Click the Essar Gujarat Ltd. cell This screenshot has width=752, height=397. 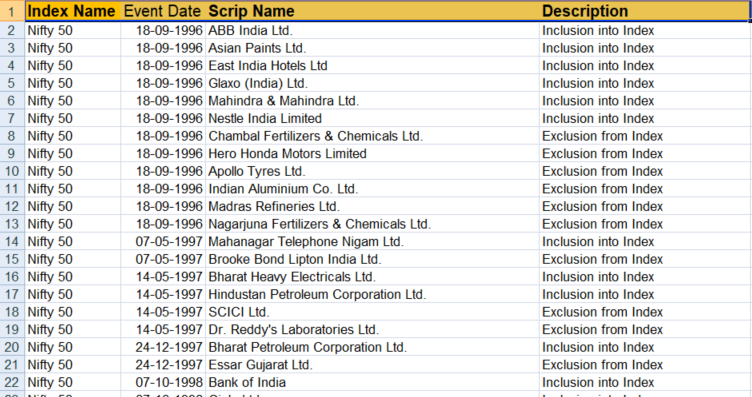[372, 364]
